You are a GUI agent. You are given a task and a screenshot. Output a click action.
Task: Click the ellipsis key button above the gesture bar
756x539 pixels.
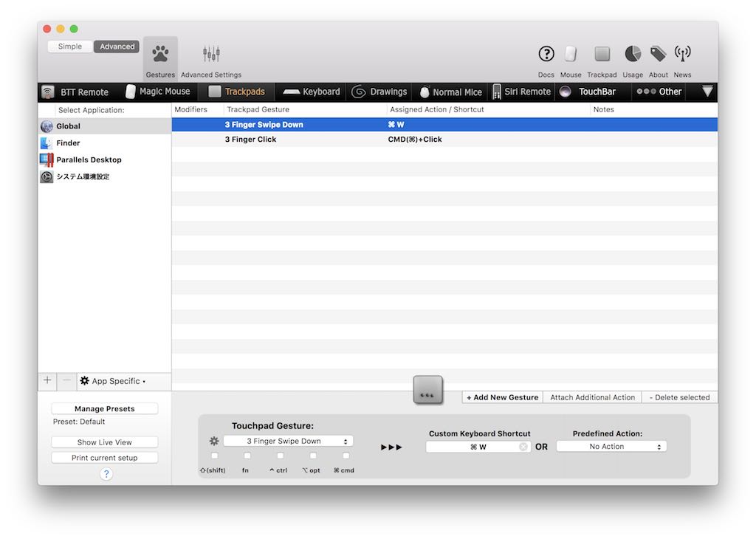tap(427, 390)
